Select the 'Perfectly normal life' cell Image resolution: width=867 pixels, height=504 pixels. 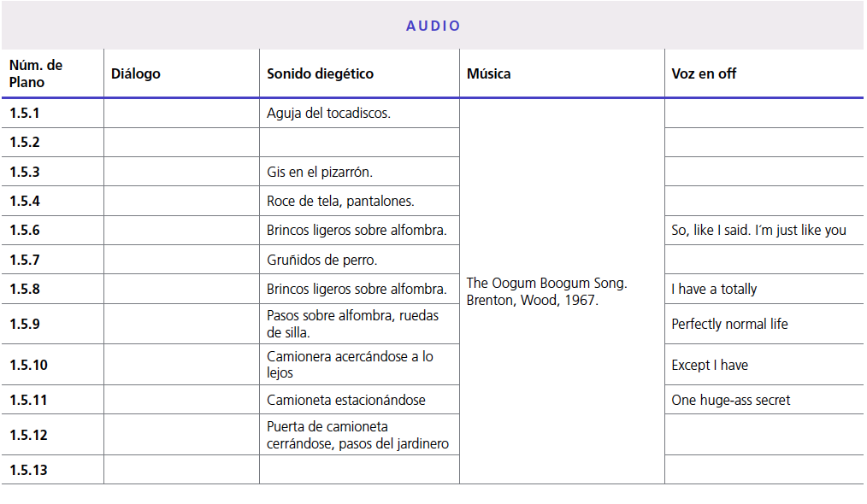[x=729, y=324]
